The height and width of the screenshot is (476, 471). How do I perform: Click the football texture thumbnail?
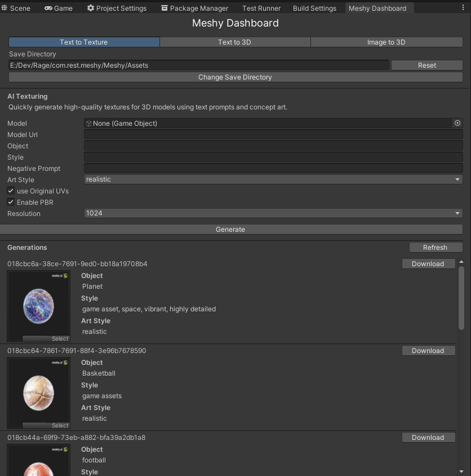(38, 460)
